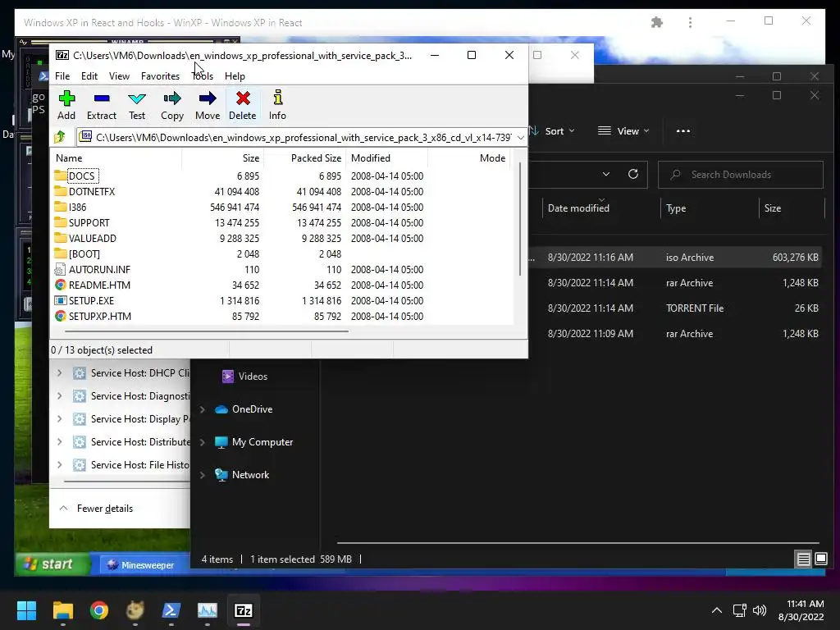Image resolution: width=840 pixels, height=630 pixels.
Task: Select the TORRENT File row
Action: tap(677, 308)
